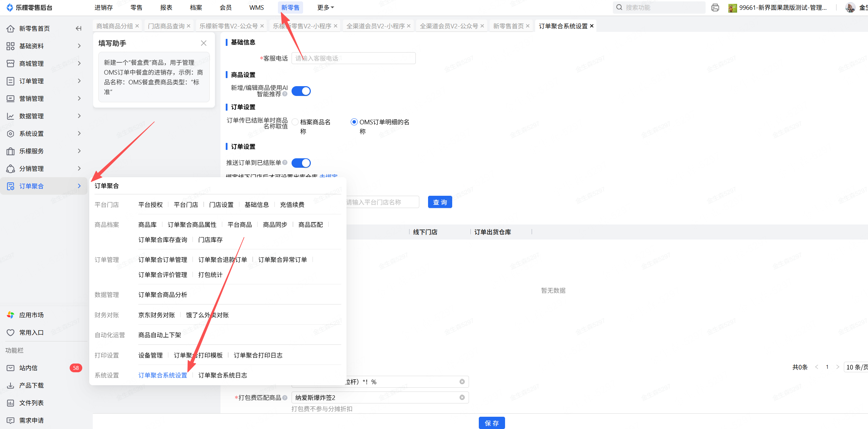Switch to the 门店商品查询 tab
Screen dimensions: 868x429
click(166, 26)
